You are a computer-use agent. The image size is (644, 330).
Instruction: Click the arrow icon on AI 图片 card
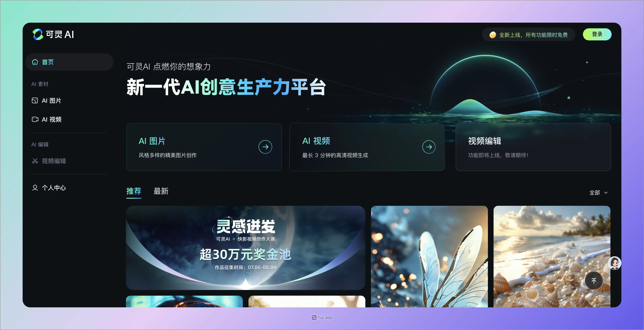click(265, 147)
